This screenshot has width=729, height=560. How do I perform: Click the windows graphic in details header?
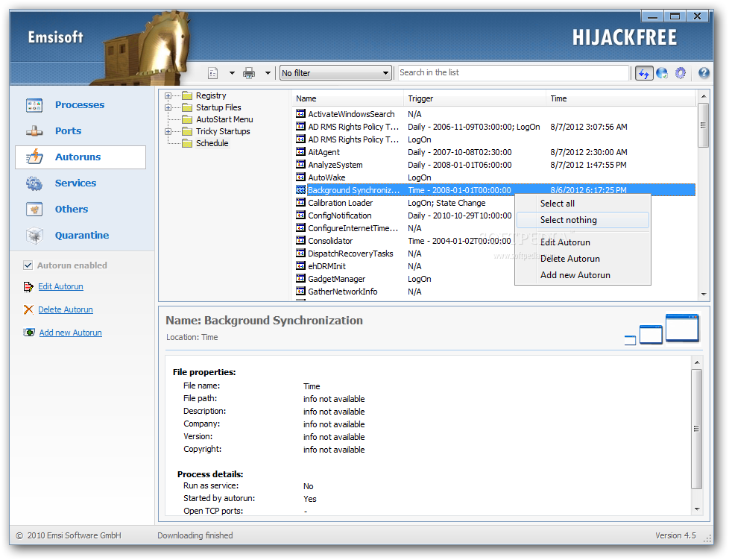pyautogui.click(x=662, y=330)
